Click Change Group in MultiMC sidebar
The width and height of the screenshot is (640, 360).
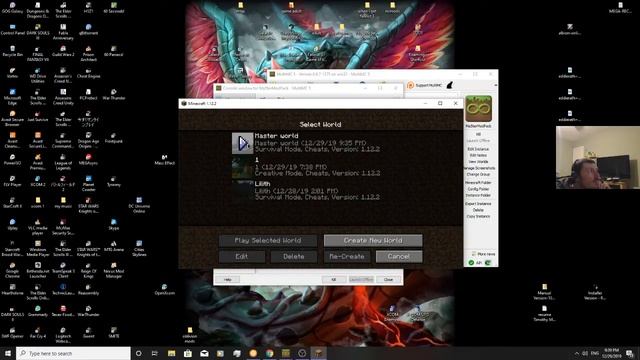coord(478,174)
